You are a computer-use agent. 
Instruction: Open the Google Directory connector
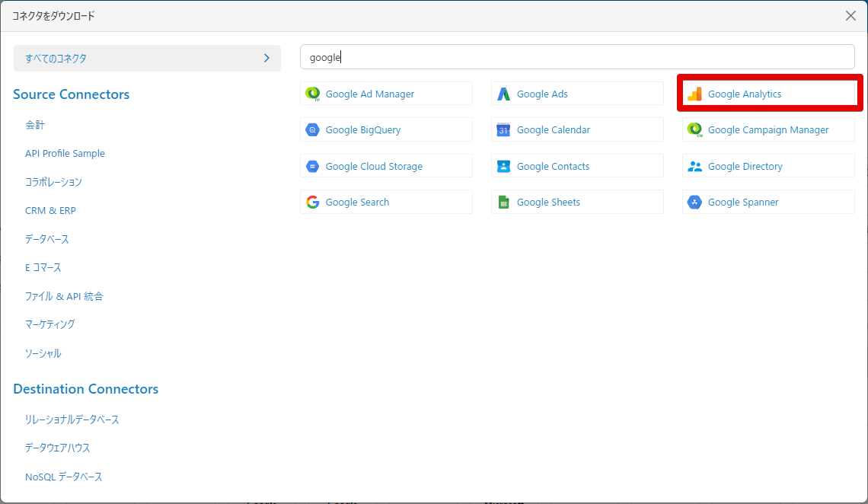tap(767, 166)
